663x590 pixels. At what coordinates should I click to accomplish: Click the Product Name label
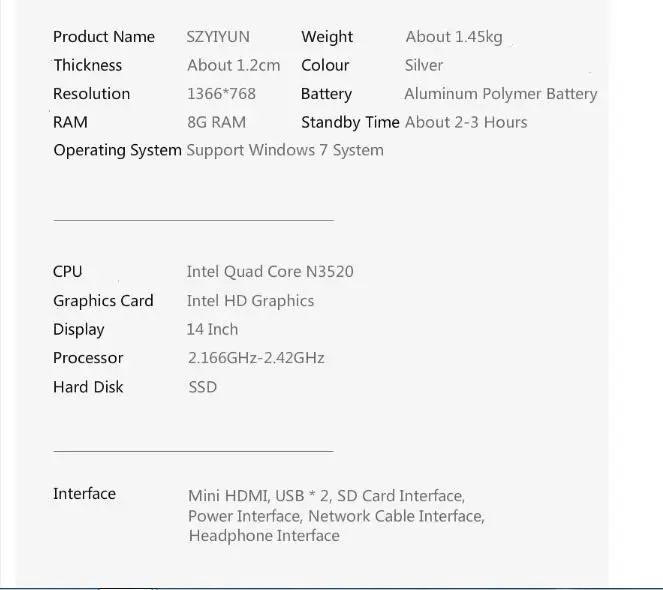pyautogui.click(x=104, y=37)
